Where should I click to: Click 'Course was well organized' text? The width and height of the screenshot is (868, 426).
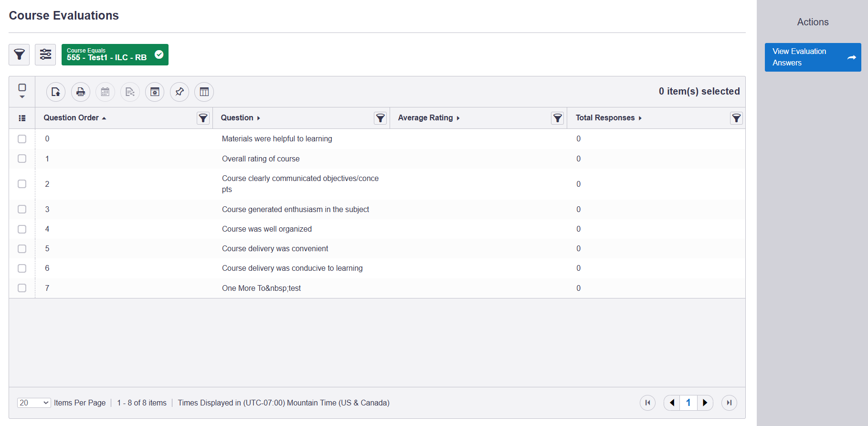coord(267,229)
